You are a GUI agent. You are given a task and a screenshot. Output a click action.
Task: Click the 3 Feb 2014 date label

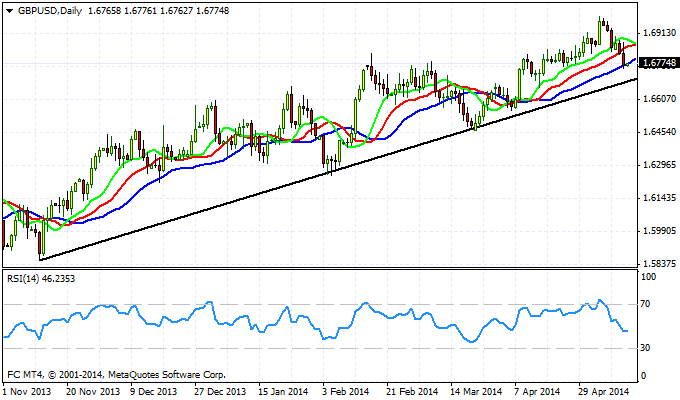tap(346, 391)
